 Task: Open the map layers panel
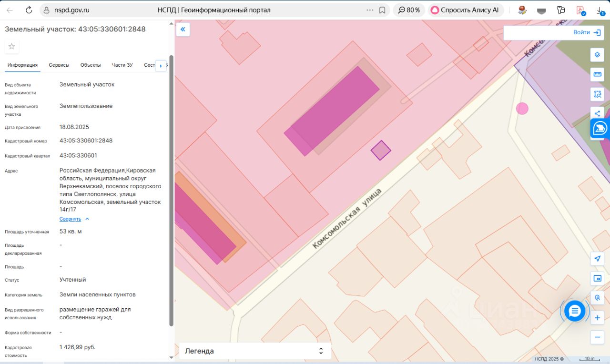point(597,55)
